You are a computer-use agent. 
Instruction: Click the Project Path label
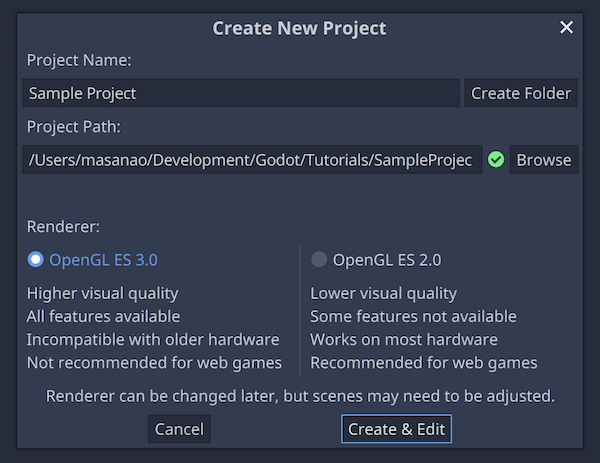coord(73,127)
